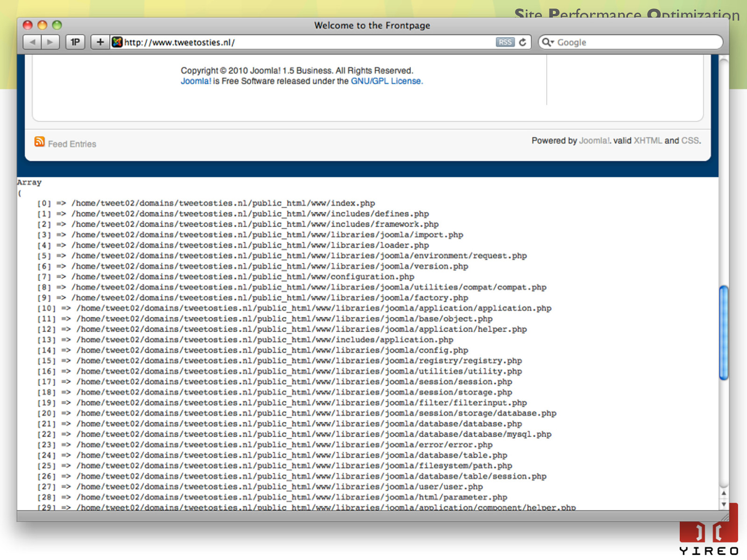Image resolution: width=747 pixels, height=560 pixels.
Task: Click array entry [6] version.php path
Action: coord(270,266)
